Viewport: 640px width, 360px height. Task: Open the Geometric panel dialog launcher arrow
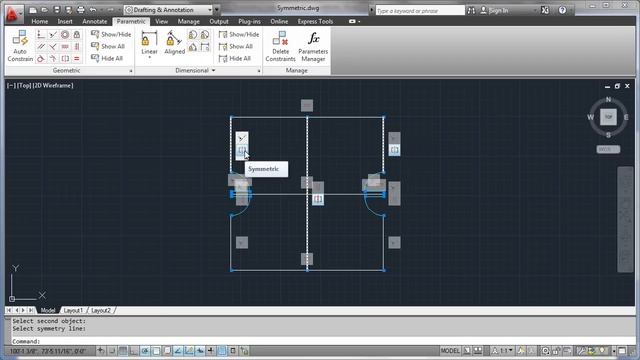click(x=131, y=71)
